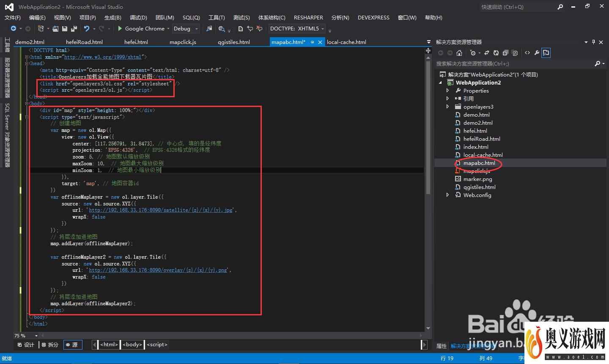Pin the Solution Explorer panel
The width and height of the screenshot is (609, 364).
click(x=594, y=42)
